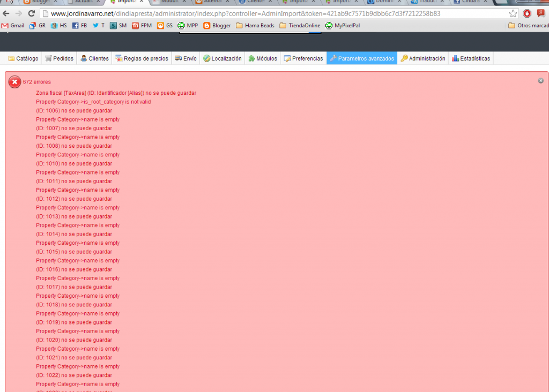
Task: Open the Blogger bookmark
Action: [x=217, y=25]
